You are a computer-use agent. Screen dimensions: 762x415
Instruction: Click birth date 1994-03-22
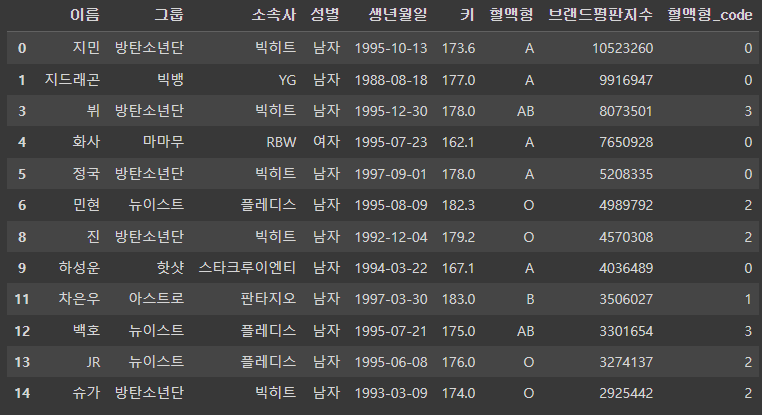391,268
